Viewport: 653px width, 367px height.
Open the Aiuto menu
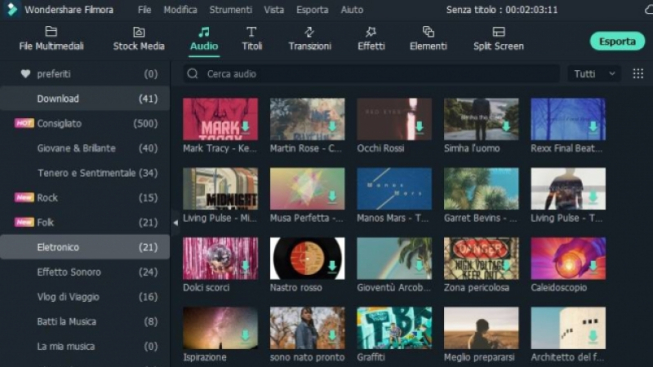(x=352, y=10)
